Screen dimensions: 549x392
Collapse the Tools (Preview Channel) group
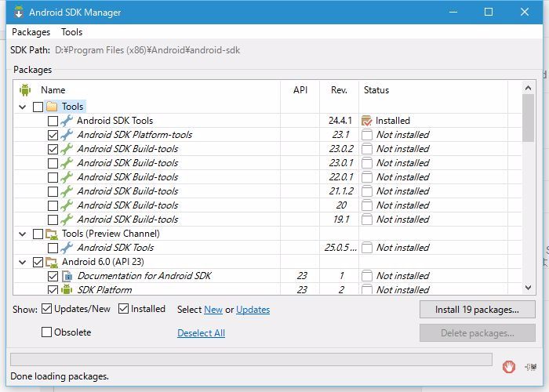pos(22,234)
